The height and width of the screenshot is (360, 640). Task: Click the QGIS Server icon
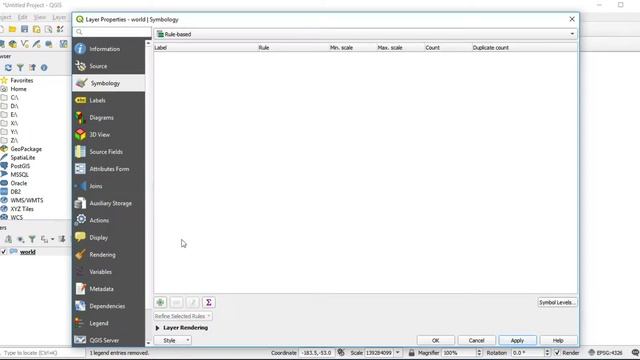pyautogui.click(x=80, y=340)
